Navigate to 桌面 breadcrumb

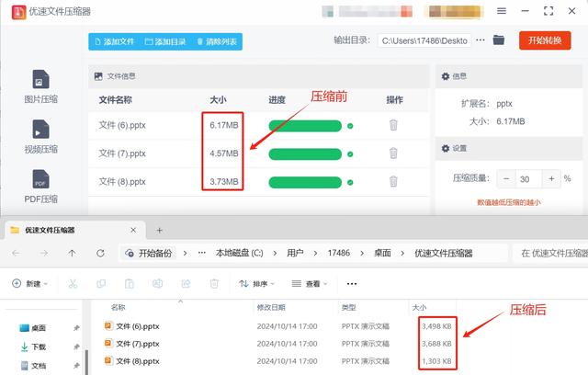tap(382, 254)
